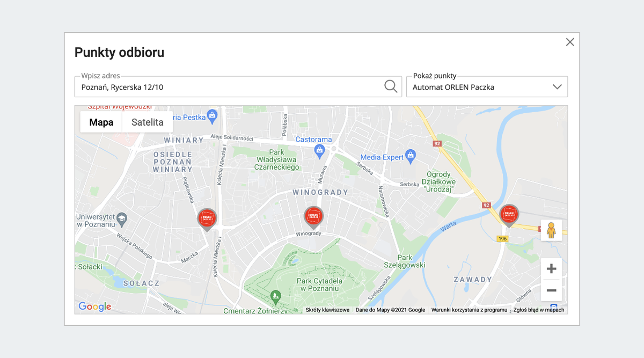Select the ORLEN Paczka pin at Winogrady

click(x=314, y=218)
